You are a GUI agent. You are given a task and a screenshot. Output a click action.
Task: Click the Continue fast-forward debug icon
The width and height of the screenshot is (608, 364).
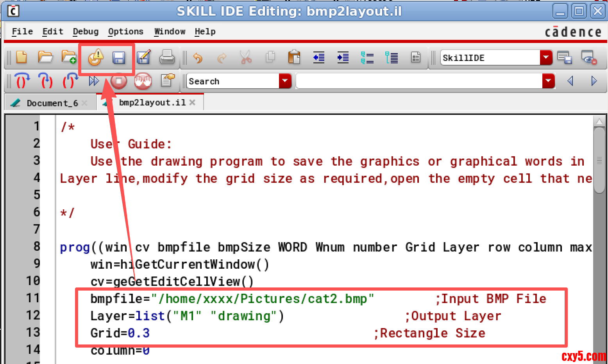click(94, 81)
